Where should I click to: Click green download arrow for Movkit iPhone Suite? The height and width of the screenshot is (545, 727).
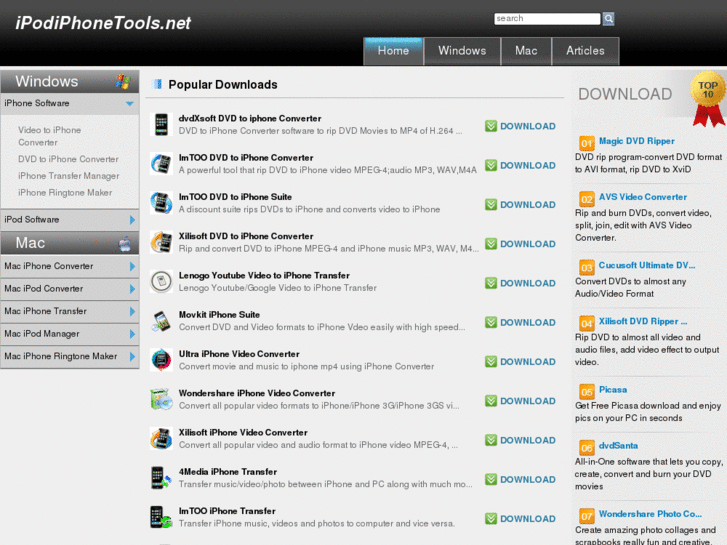coord(491,322)
